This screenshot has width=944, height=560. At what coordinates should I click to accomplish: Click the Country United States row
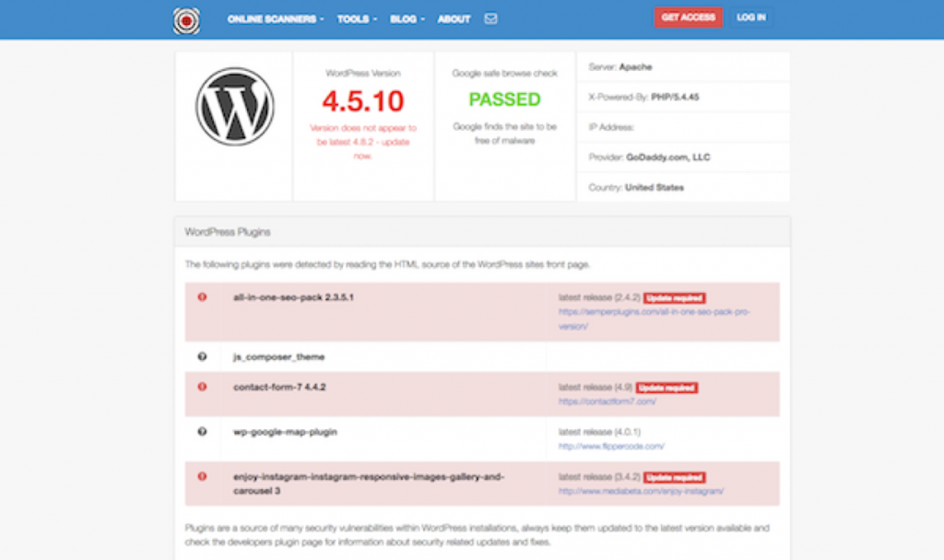coord(683,187)
